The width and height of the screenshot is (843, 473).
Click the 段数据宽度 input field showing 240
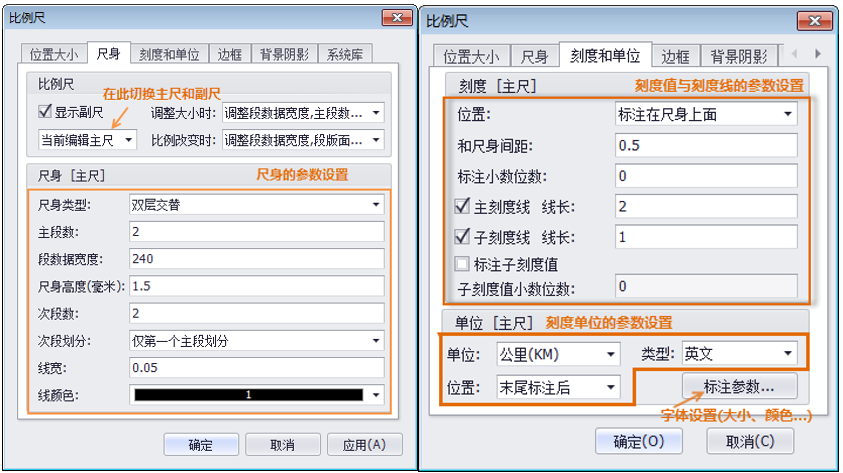pos(256,259)
